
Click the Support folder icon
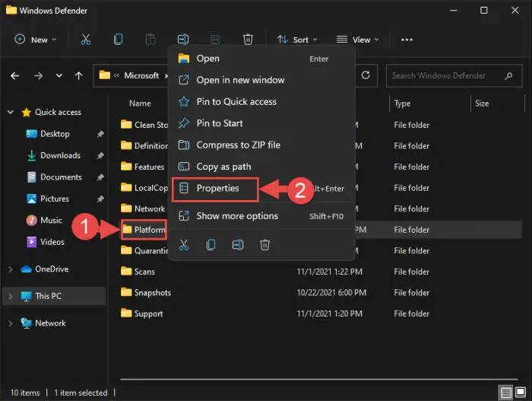[126, 313]
